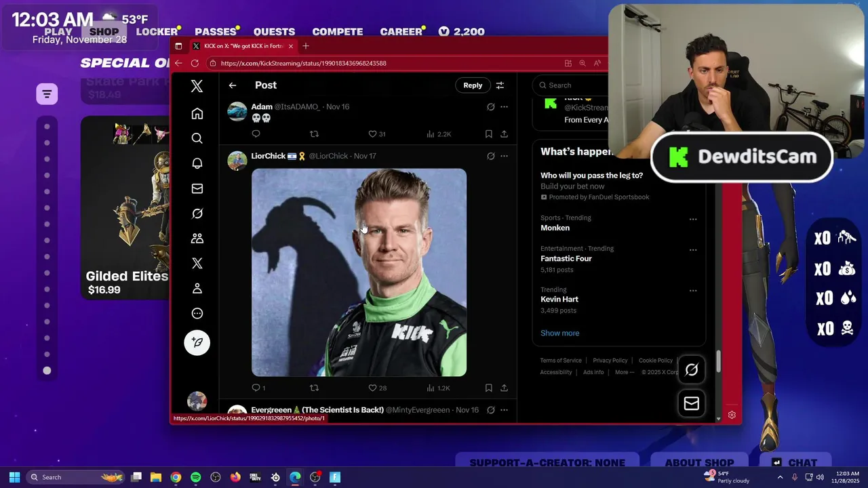Open reply sort settings icon next to Reply
This screenshot has height=488, width=868.
[500, 85]
